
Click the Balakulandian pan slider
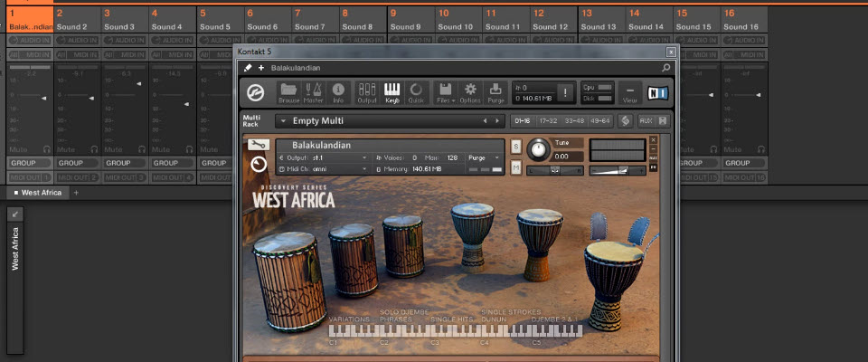point(554,171)
